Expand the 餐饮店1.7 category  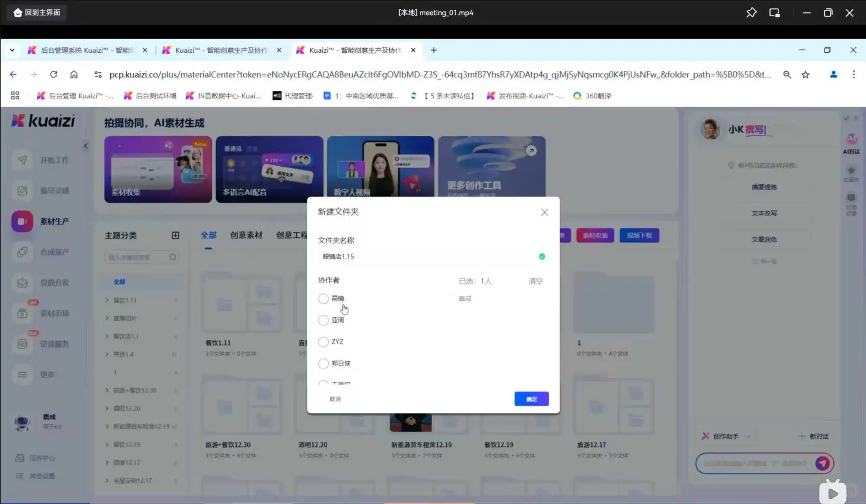click(107, 336)
